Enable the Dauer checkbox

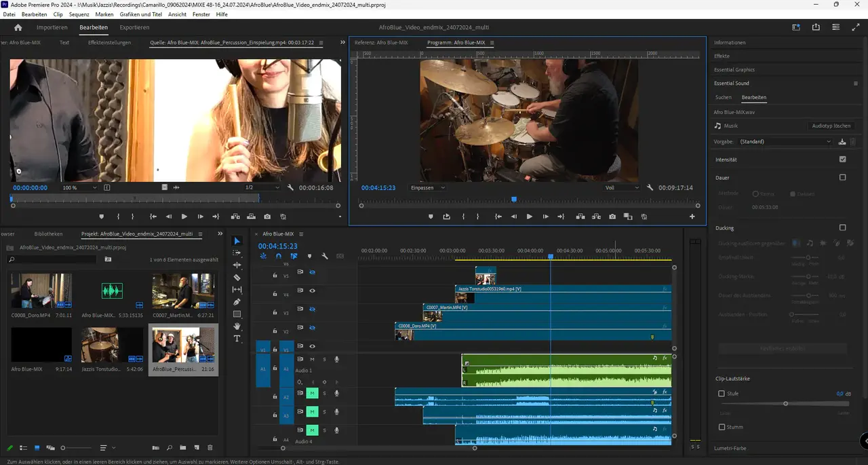coord(842,177)
